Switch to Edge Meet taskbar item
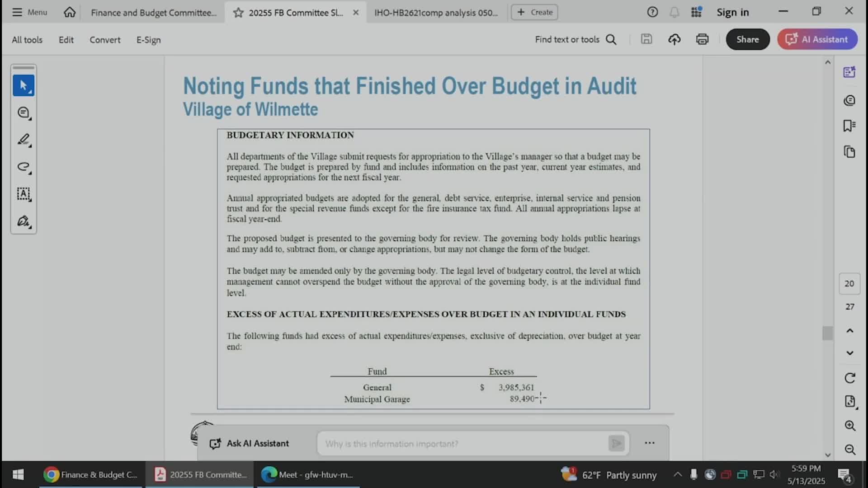The image size is (868, 488). tap(307, 474)
